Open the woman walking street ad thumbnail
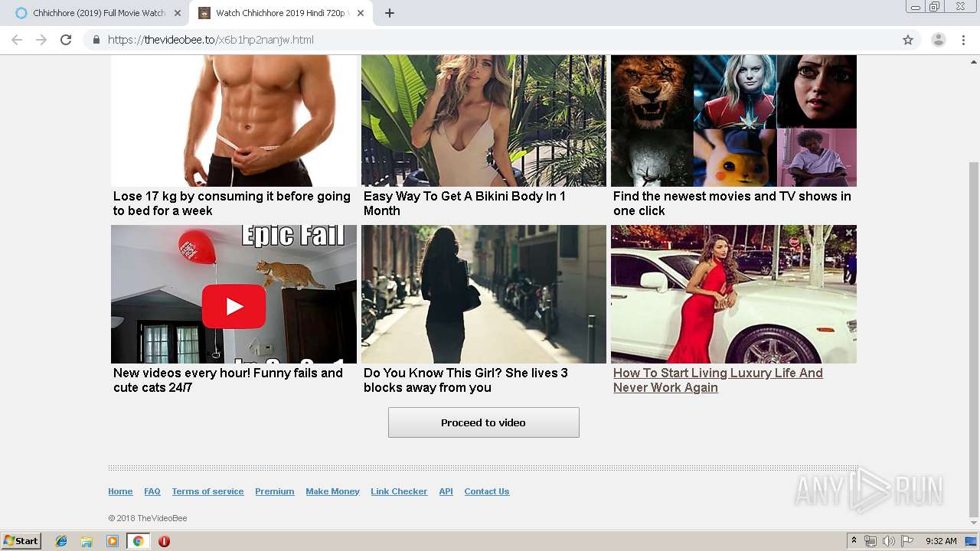The width and height of the screenshot is (980, 551). coord(484,294)
